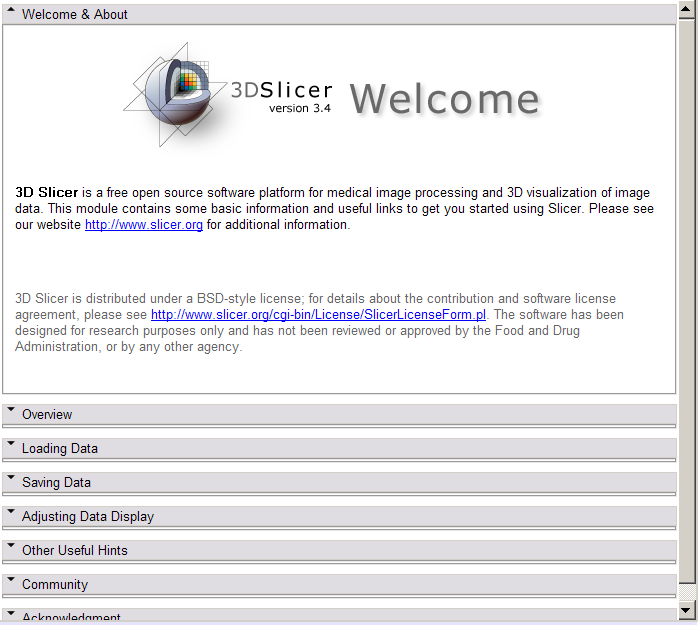Screen dimensions: 699x626
Task: Click the large Welcome heading text
Action: tap(445, 98)
